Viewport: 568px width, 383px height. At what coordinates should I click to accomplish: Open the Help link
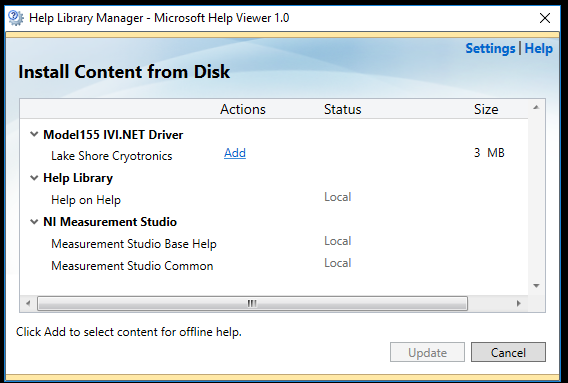[x=539, y=49]
